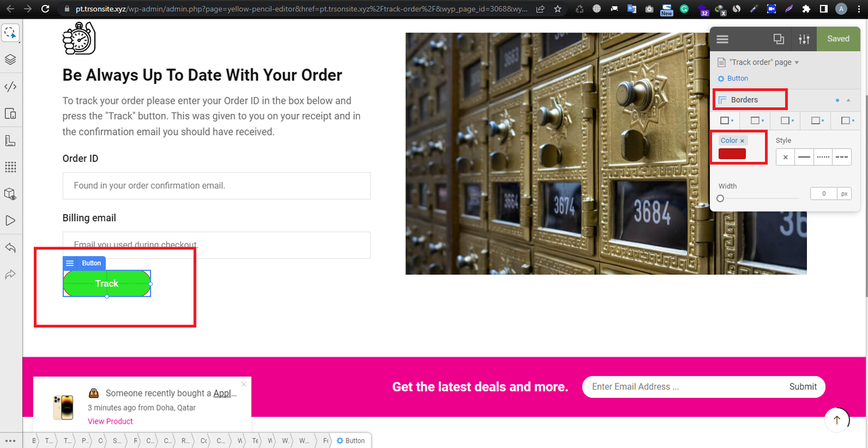Choose dotted border style
868x448 pixels.
click(823, 157)
